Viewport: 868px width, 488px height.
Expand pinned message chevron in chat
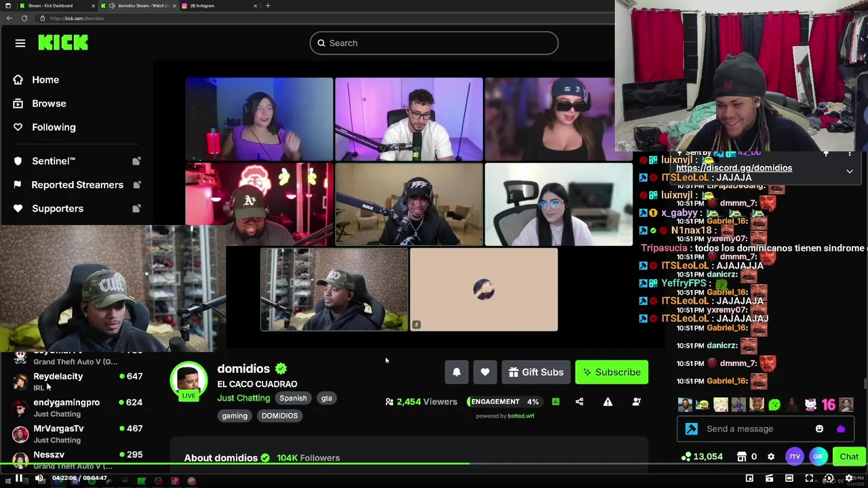pyautogui.click(x=850, y=171)
